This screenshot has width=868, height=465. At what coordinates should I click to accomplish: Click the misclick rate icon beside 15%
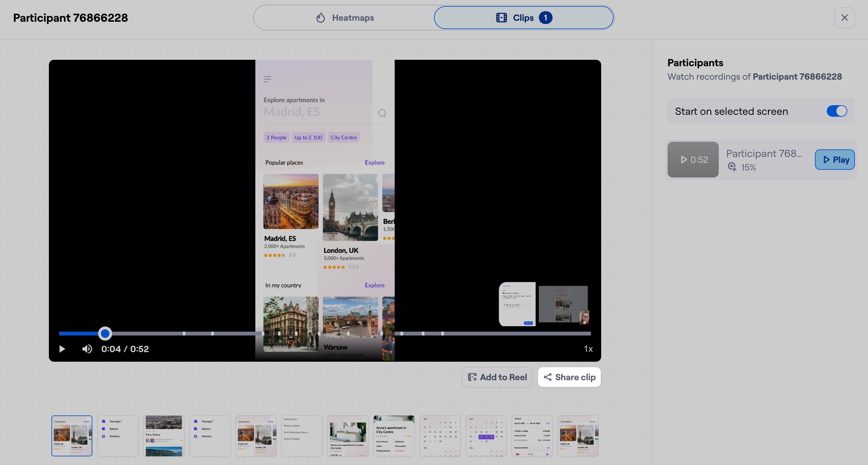coord(732,167)
